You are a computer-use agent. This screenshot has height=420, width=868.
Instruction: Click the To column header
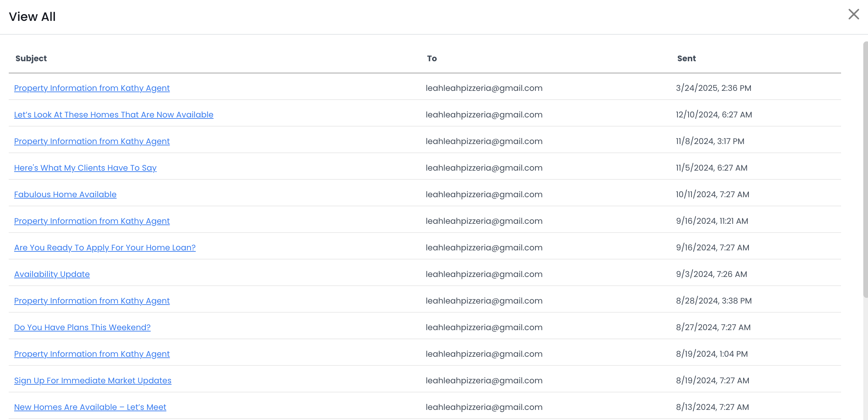432,59
